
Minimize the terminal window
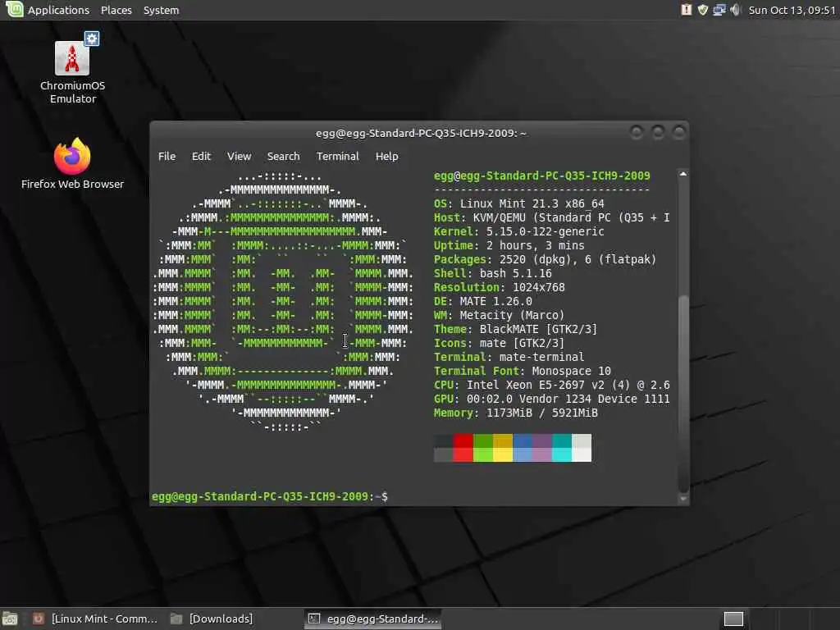click(x=637, y=132)
